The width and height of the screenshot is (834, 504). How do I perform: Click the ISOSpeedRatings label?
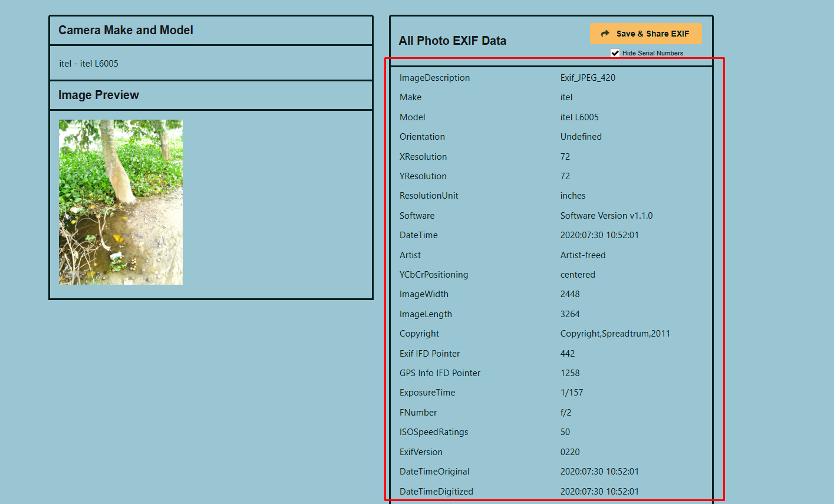coord(433,431)
